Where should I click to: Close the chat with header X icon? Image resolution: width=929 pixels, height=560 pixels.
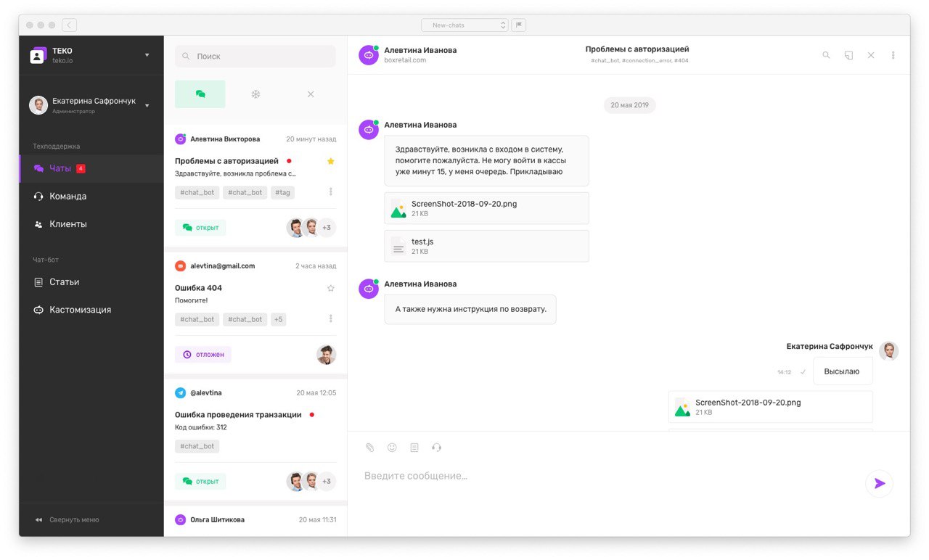(871, 55)
